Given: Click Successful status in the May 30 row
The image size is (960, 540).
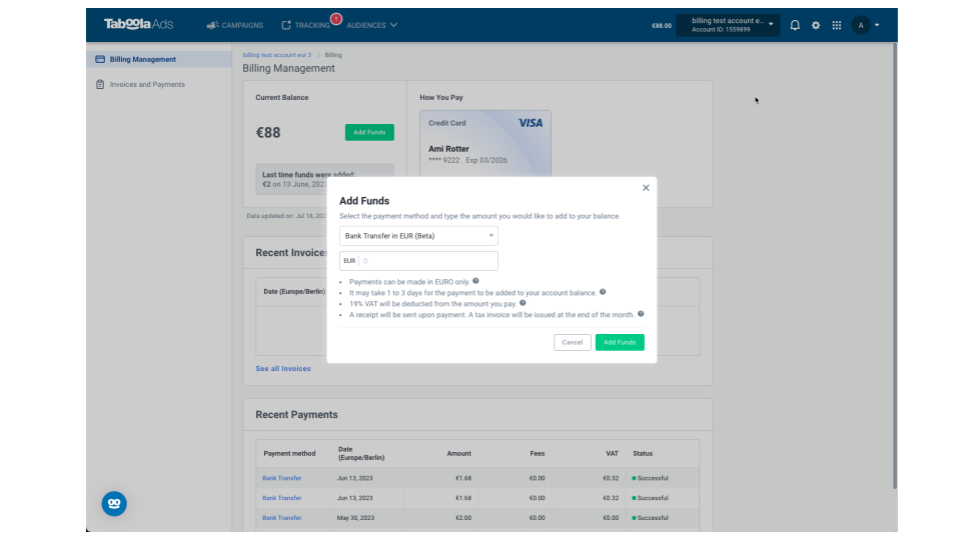Looking at the screenshot, I should coord(650,517).
